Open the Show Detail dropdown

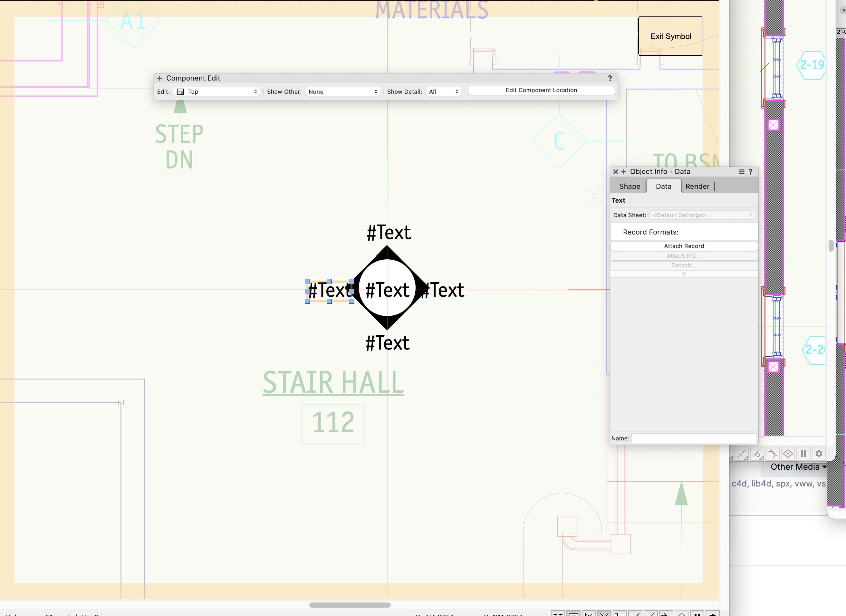tap(443, 91)
